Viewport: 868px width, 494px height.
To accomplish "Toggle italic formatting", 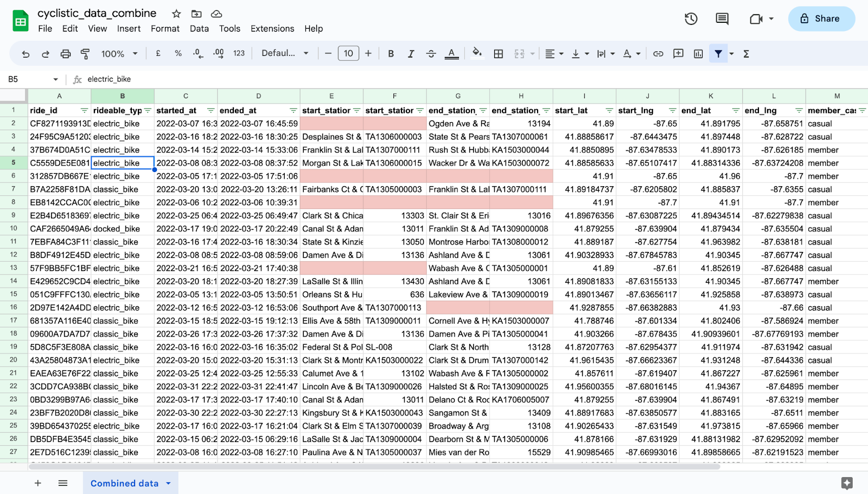I will click(411, 53).
